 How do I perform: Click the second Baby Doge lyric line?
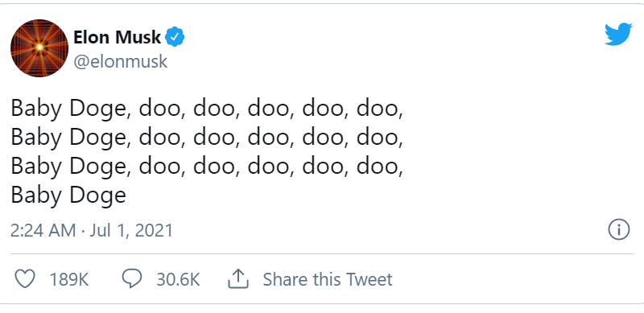tap(207, 138)
